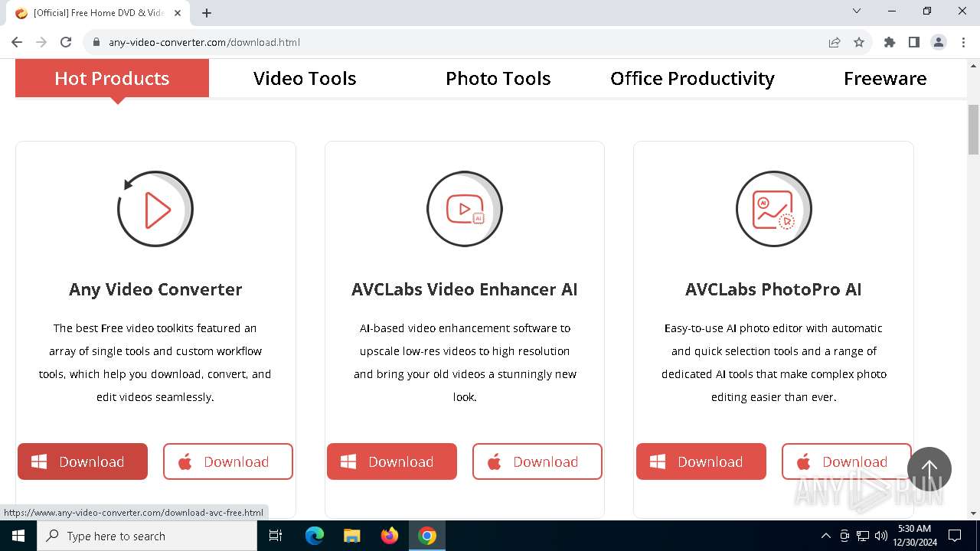Click the AVCLabs PhotoPro AI title
980x551 pixels.
[x=773, y=289]
